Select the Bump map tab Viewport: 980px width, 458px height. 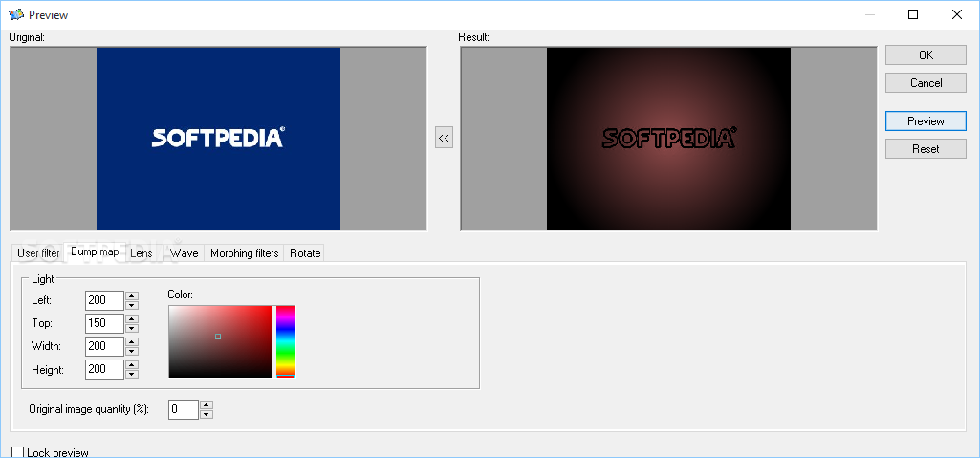[95, 251]
